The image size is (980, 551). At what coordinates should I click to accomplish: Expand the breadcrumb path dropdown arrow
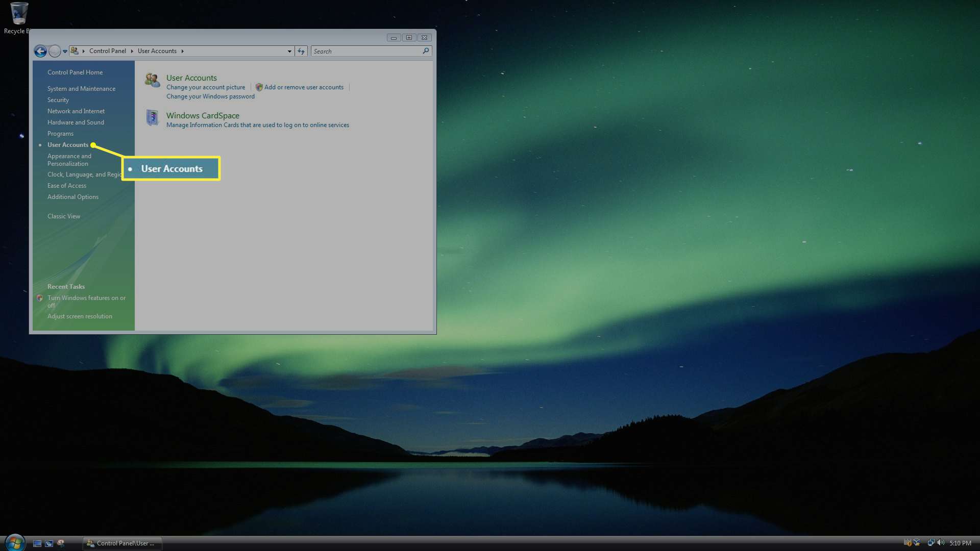click(289, 51)
